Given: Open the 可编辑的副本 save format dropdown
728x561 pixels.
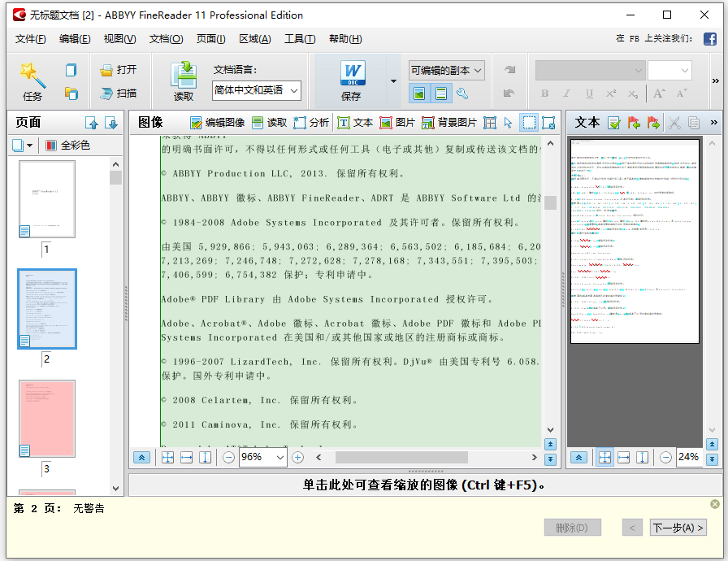Looking at the screenshot, I should pos(446,71).
